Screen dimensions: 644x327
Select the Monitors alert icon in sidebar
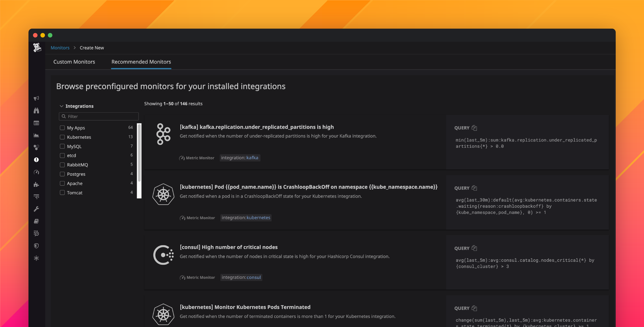tap(36, 160)
